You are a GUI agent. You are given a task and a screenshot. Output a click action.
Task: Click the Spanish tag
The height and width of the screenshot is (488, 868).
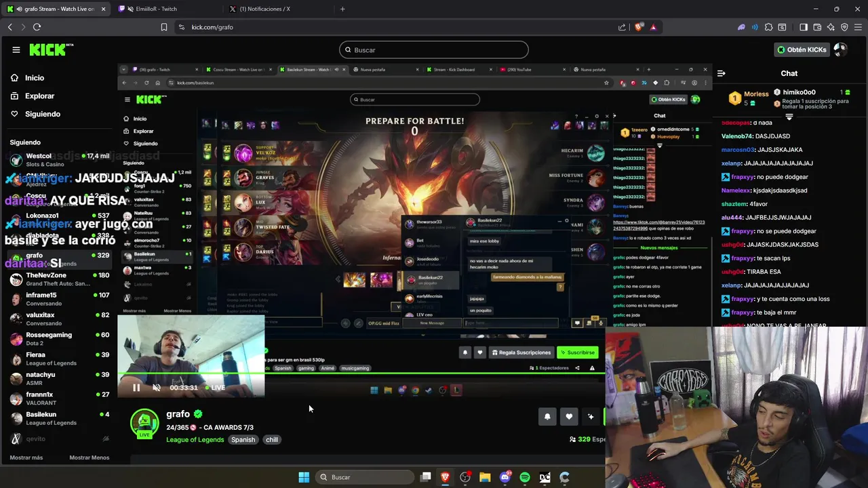tap(243, 440)
